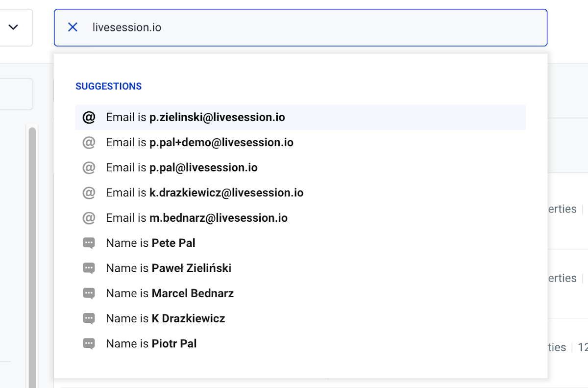
Task: Pick email suggestion p.pal@livesession.io
Action: pyautogui.click(x=203, y=168)
